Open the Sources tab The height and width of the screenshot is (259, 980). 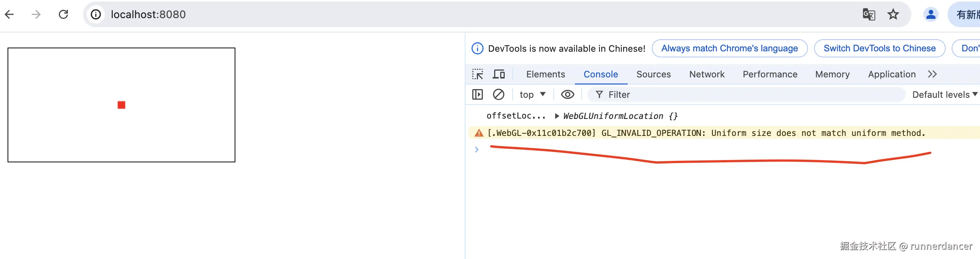654,74
